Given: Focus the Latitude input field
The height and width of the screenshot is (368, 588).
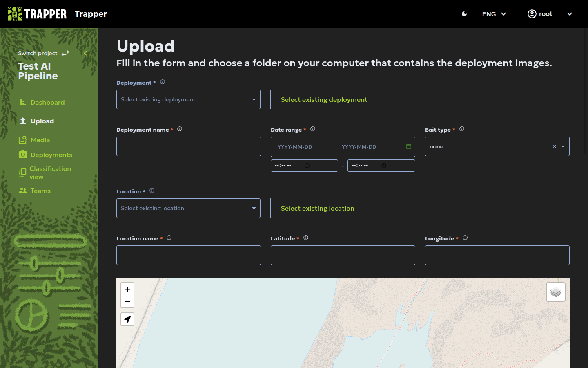Looking at the screenshot, I should (343, 255).
